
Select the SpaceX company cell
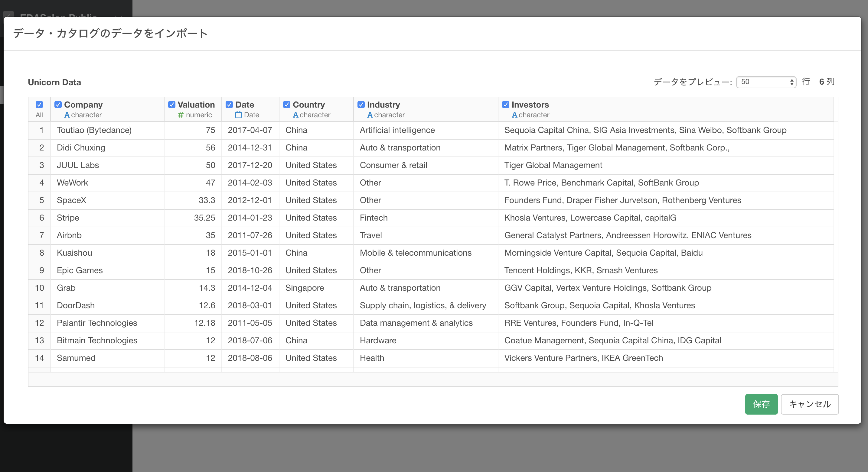click(x=107, y=200)
